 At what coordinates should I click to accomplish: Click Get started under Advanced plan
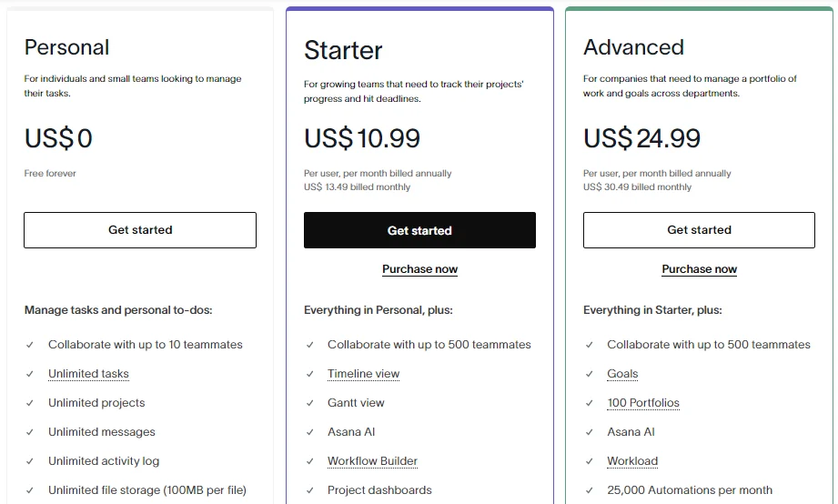pyautogui.click(x=699, y=230)
